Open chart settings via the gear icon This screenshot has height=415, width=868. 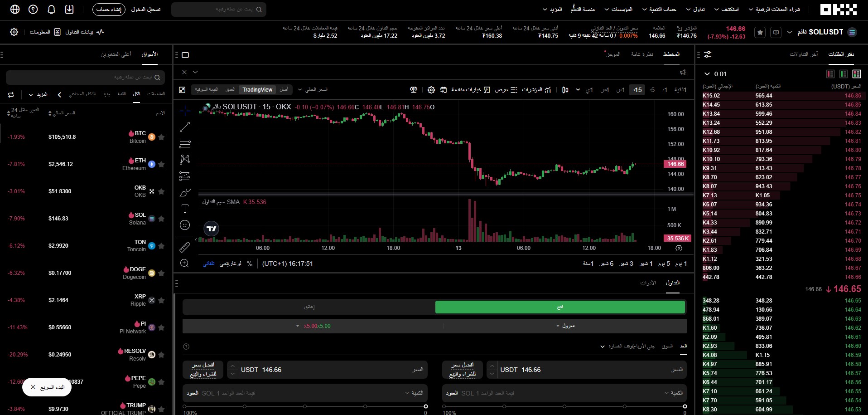click(431, 90)
